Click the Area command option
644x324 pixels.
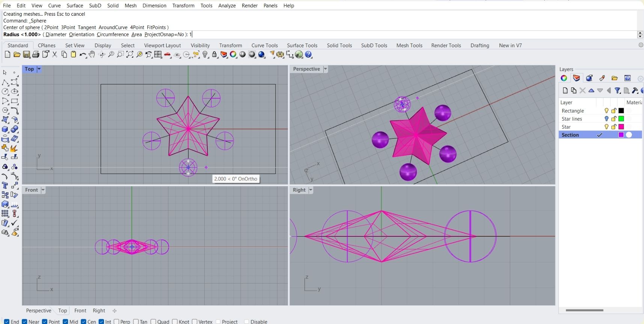(x=137, y=34)
